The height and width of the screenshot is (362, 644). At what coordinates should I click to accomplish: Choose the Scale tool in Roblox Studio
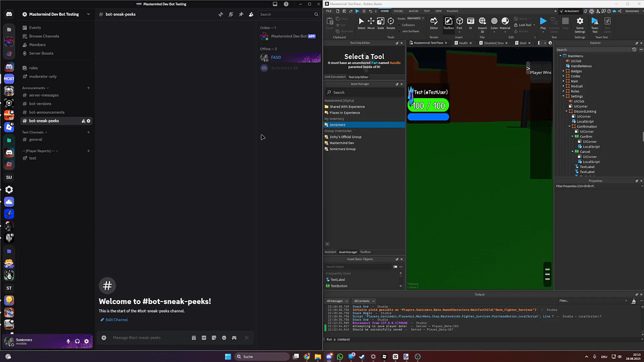pyautogui.click(x=380, y=23)
